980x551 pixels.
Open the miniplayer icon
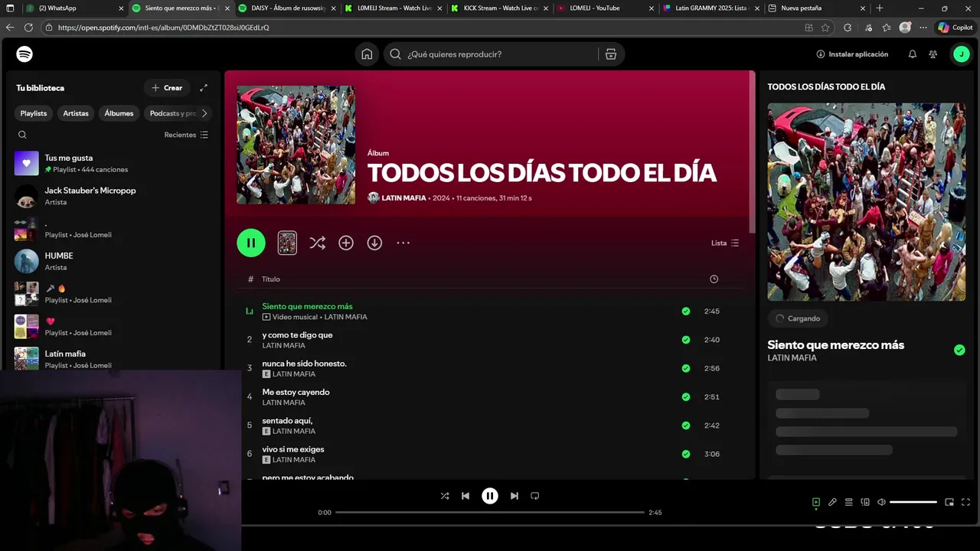pyautogui.click(x=949, y=502)
